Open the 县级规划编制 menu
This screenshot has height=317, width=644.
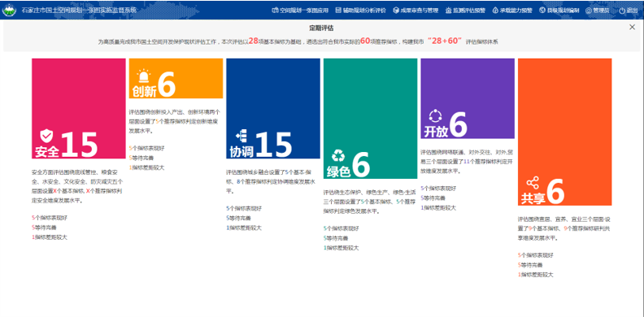click(559, 11)
